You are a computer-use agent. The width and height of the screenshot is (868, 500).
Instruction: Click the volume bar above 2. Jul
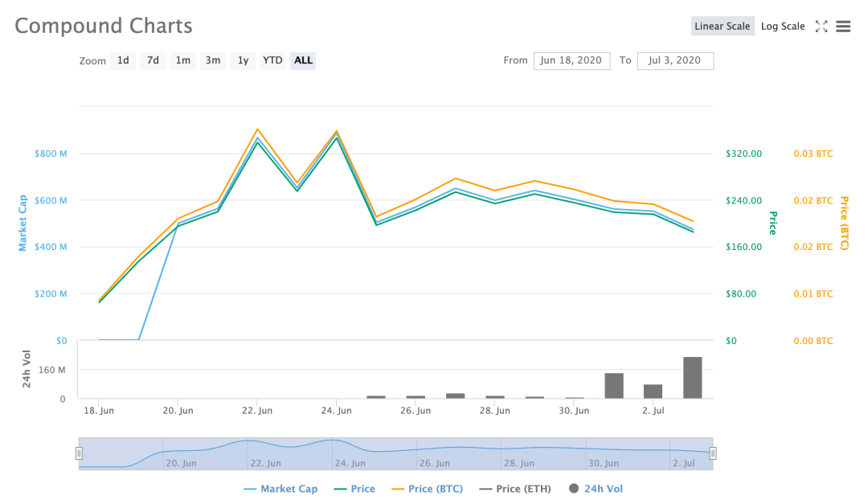pyautogui.click(x=653, y=391)
